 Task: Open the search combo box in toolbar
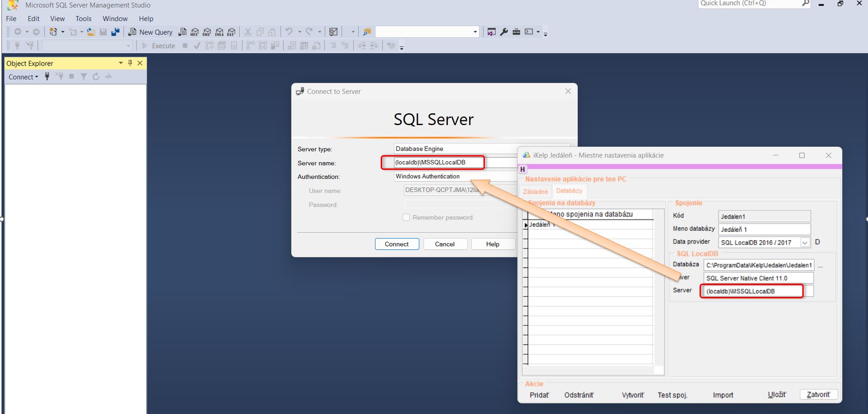475,32
